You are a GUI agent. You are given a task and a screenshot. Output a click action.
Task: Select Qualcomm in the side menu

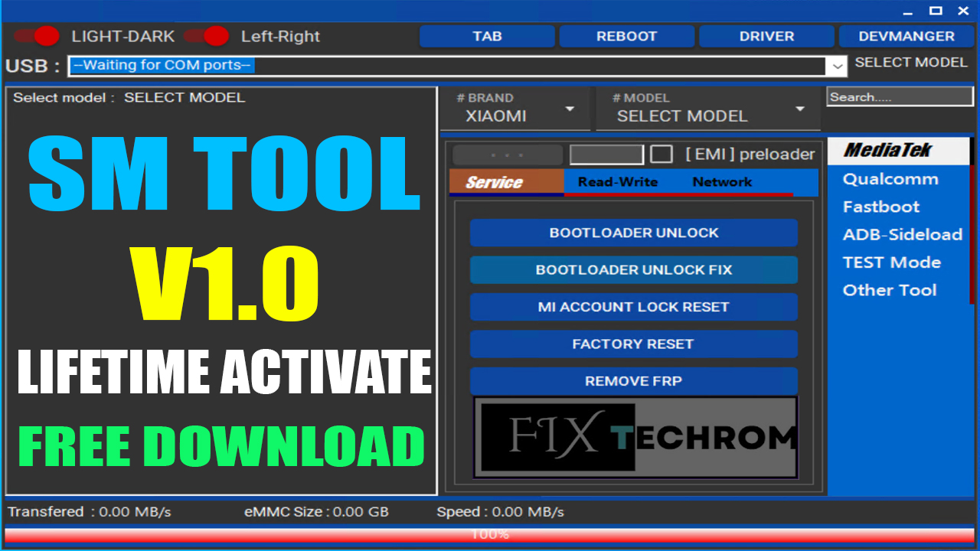(x=890, y=179)
